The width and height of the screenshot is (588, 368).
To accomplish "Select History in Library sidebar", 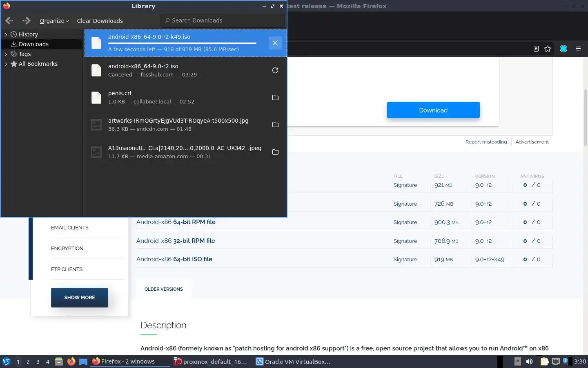I will point(28,34).
